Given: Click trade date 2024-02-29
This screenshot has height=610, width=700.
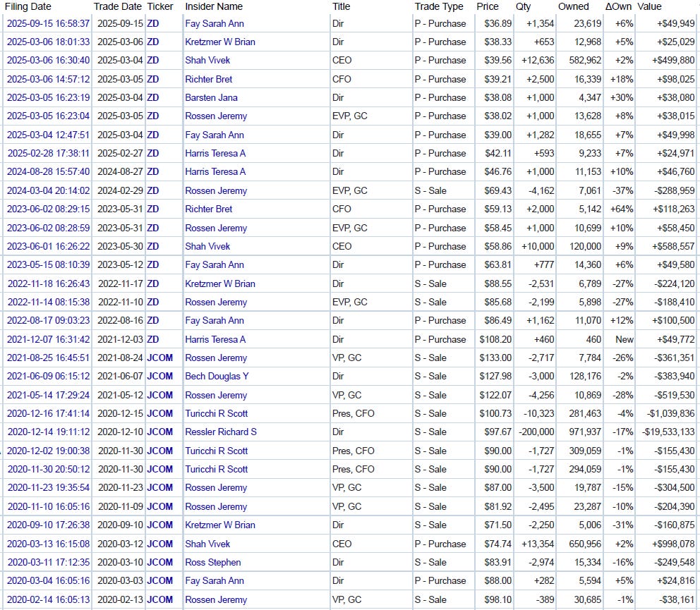Looking at the screenshot, I should [120, 190].
